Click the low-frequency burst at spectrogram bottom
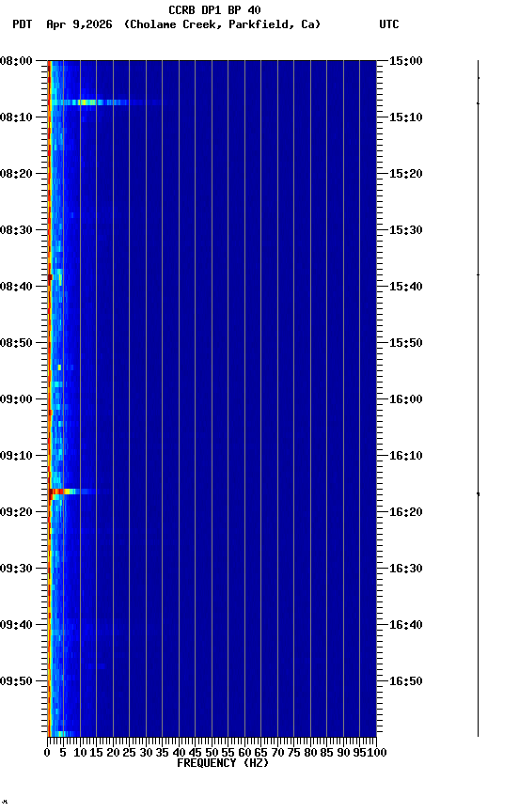The width and height of the screenshot is (519, 812). pyautogui.click(x=59, y=733)
